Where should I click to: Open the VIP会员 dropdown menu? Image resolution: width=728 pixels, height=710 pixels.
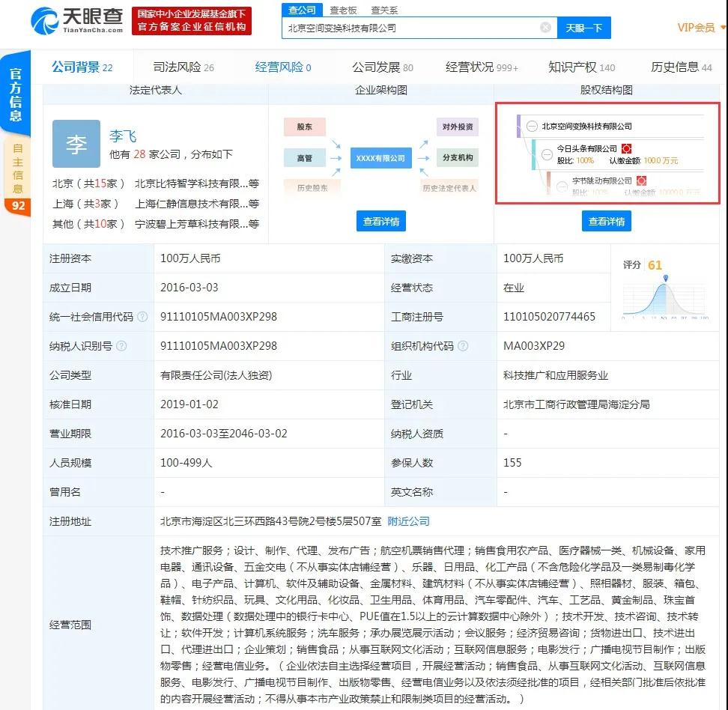pyautogui.click(x=700, y=28)
